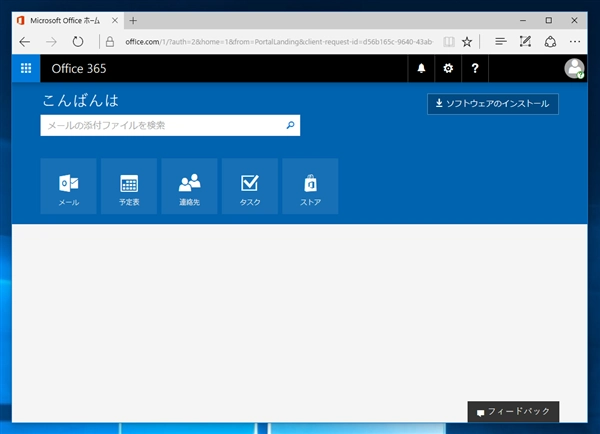
Task: Open the notifications bell
Action: coord(421,69)
